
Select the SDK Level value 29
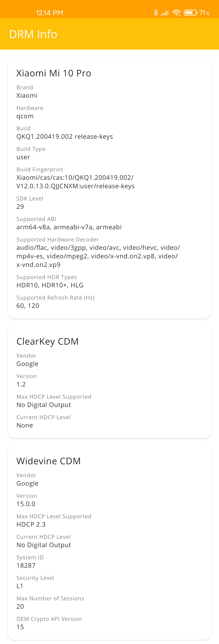20,207
